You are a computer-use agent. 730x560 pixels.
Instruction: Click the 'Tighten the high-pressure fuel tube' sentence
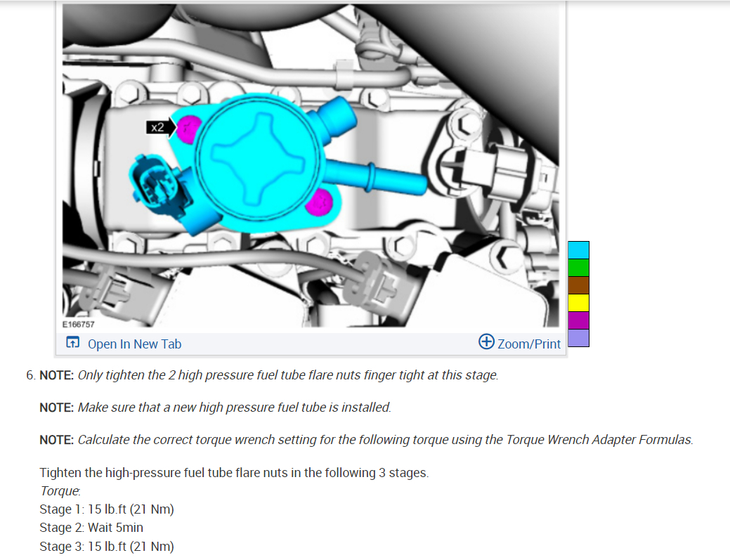click(x=234, y=473)
